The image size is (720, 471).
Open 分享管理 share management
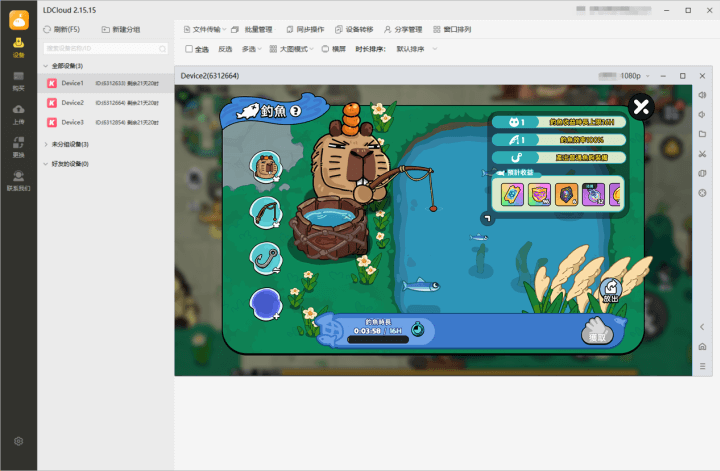pyautogui.click(x=403, y=29)
